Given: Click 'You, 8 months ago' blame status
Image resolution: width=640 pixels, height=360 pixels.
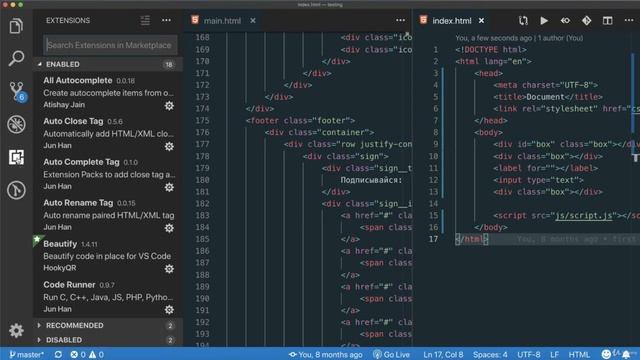Looking at the screenshot, I should pyautogui.click(x=326, y=354).
